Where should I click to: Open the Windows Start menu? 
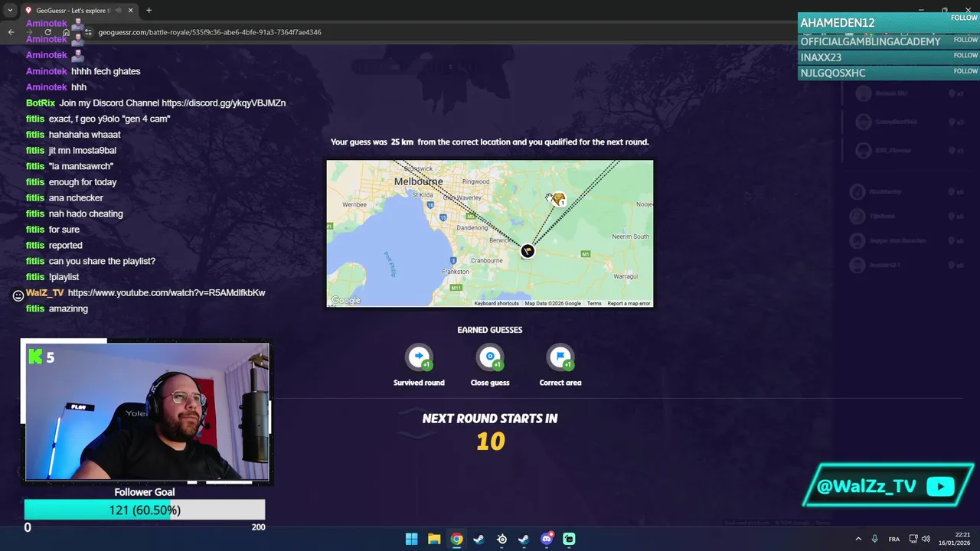[411, 539]
